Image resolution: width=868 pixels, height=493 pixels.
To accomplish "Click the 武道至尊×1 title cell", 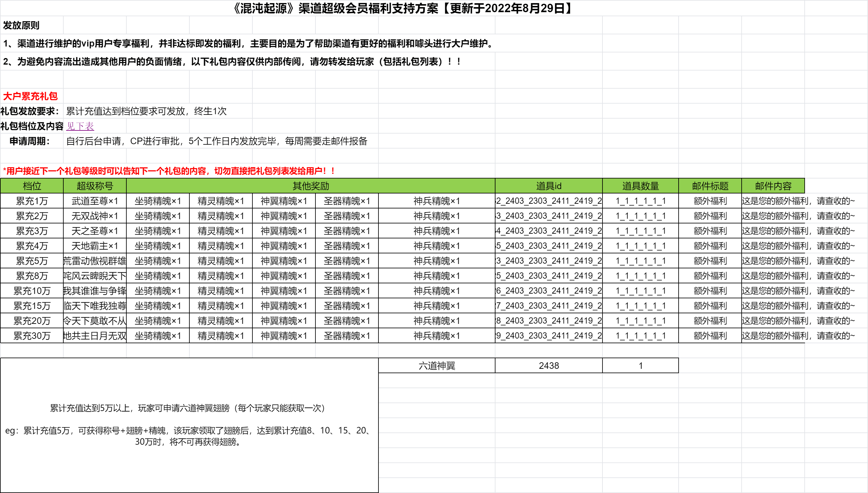I will [95, 201].
